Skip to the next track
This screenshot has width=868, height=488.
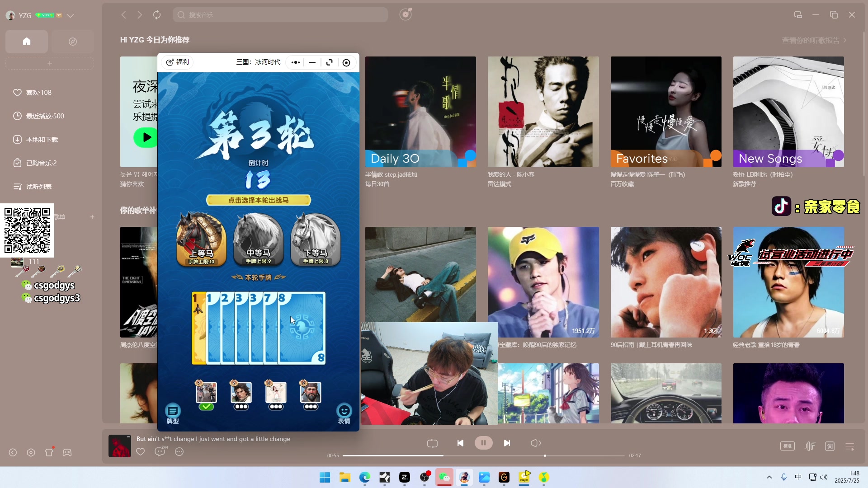coord(507,443)
